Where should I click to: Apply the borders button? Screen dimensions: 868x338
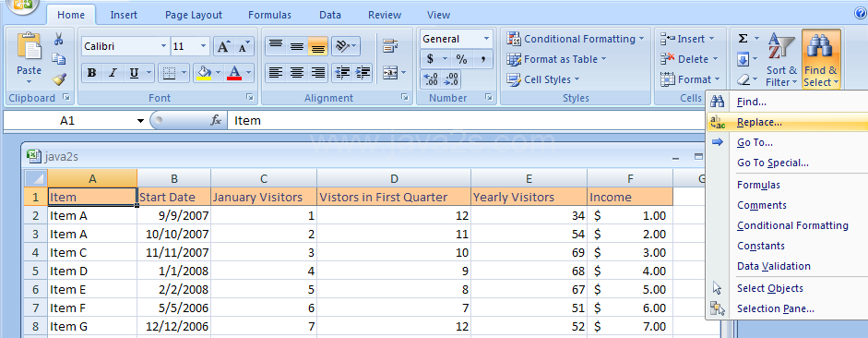coord(170,73)
